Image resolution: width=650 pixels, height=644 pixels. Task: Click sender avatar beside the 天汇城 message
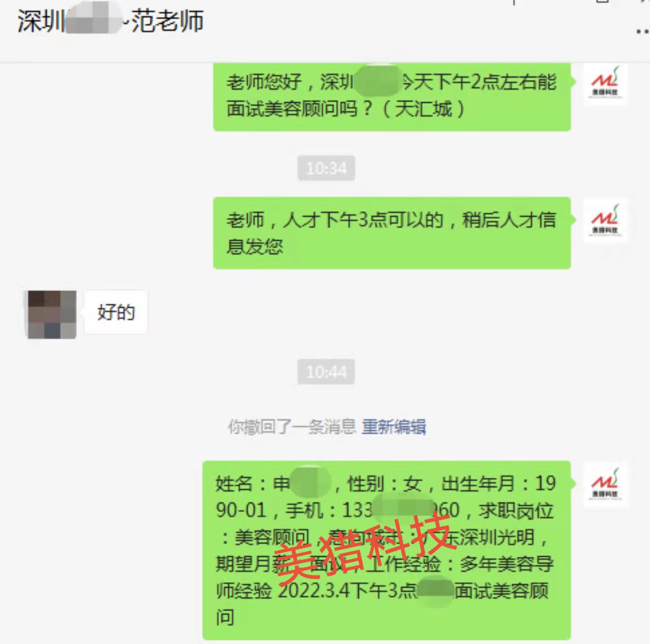[605, 83]
